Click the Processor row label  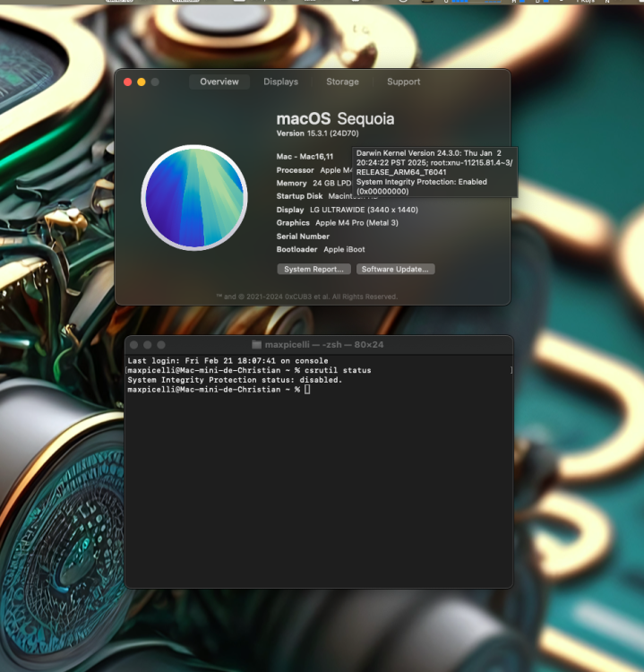point(296,170)
